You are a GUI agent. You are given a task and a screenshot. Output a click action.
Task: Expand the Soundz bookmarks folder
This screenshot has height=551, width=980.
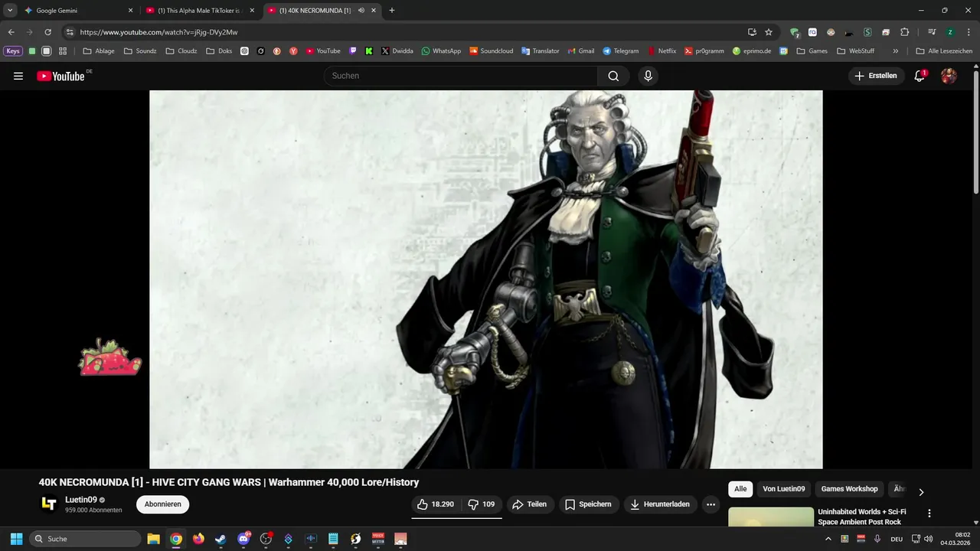[x=140, y=51]
